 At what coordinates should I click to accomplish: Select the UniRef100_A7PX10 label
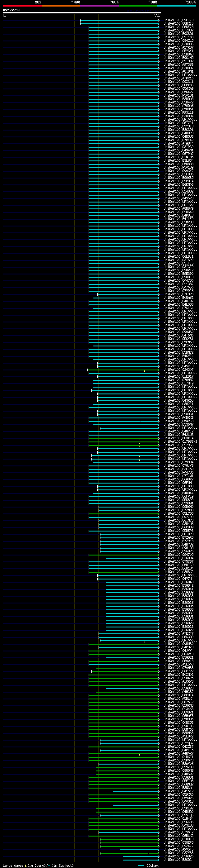[x=178, y=79]
